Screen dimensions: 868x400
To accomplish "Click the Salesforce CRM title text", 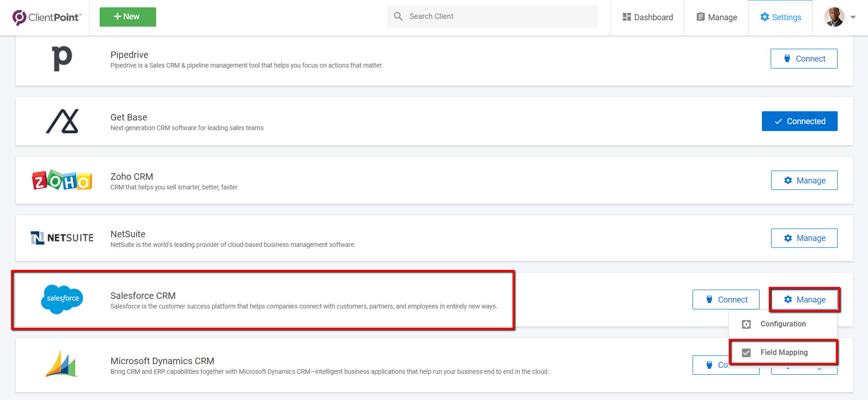I will (143, 296).
